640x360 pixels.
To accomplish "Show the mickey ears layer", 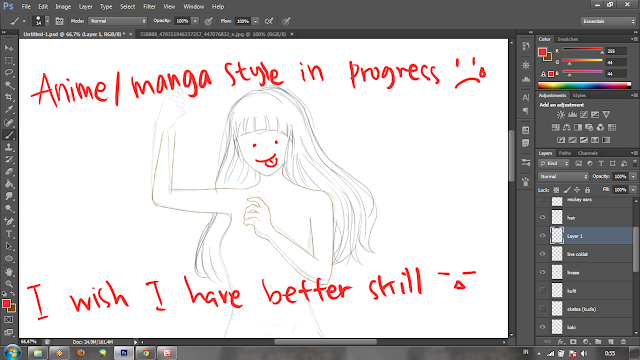I will (x=542, y=200).
